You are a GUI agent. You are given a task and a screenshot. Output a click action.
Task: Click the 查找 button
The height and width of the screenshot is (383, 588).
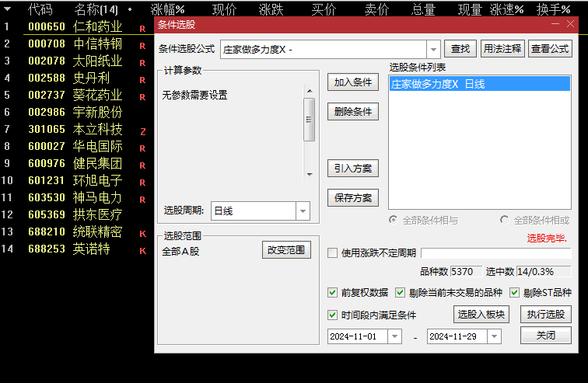click(x=460, y=49)
